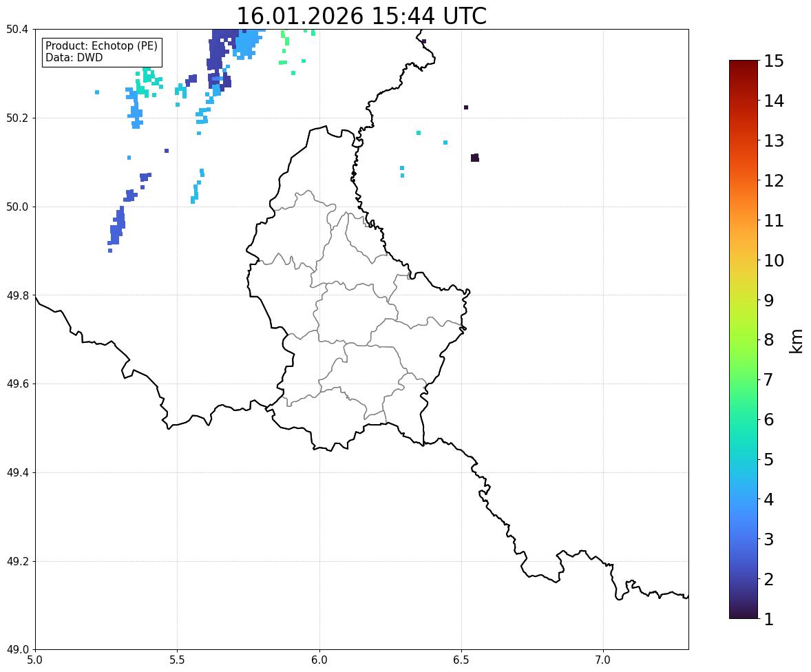Click the colorbar label '5'
This screenshot has width=811, height=672.
tap(769, 459)
